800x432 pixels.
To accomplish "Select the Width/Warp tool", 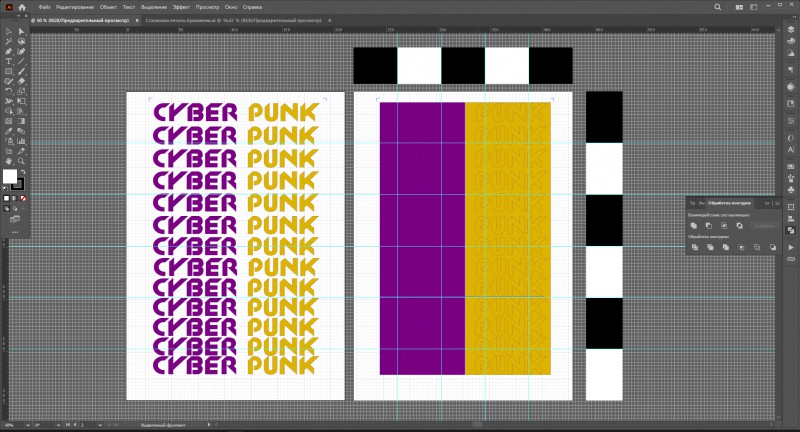I will click(x=9, y=101).
